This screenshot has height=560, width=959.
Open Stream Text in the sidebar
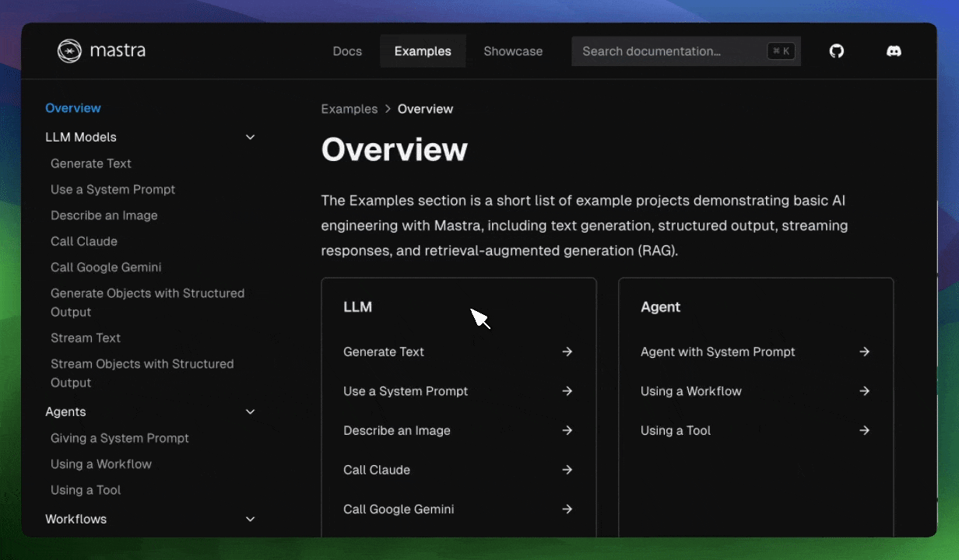86,338
